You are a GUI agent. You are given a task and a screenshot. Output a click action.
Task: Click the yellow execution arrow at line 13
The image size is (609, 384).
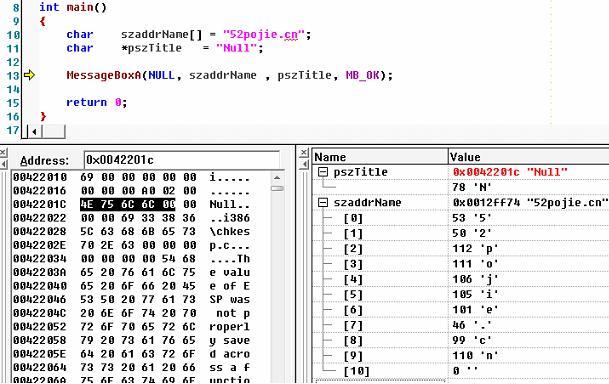pyautogui.click(x=29, y=75)
